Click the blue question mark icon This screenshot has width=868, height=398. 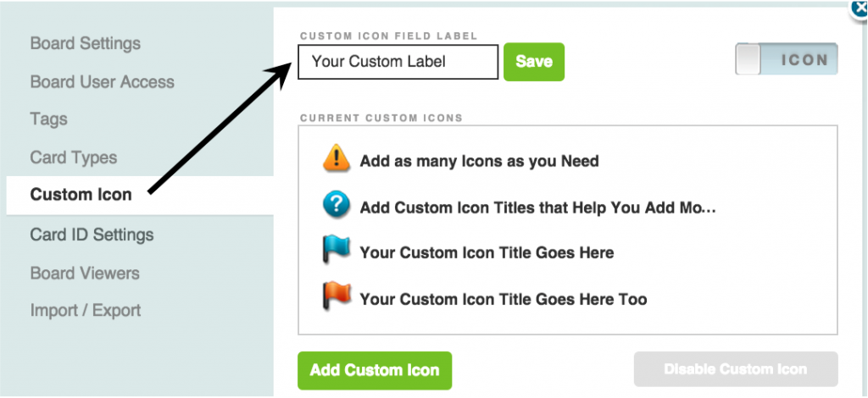tap(336, 206)
